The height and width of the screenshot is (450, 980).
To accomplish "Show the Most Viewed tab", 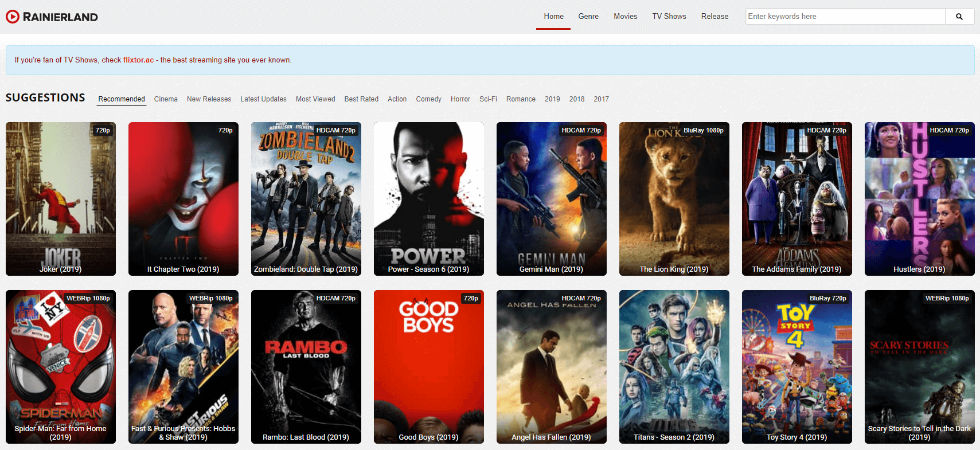I will tap(315, 99).
